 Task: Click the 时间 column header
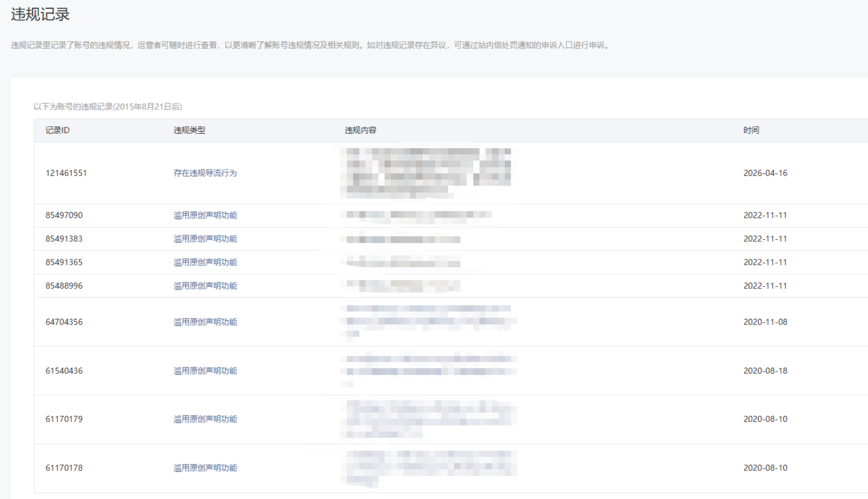point(751,130)
